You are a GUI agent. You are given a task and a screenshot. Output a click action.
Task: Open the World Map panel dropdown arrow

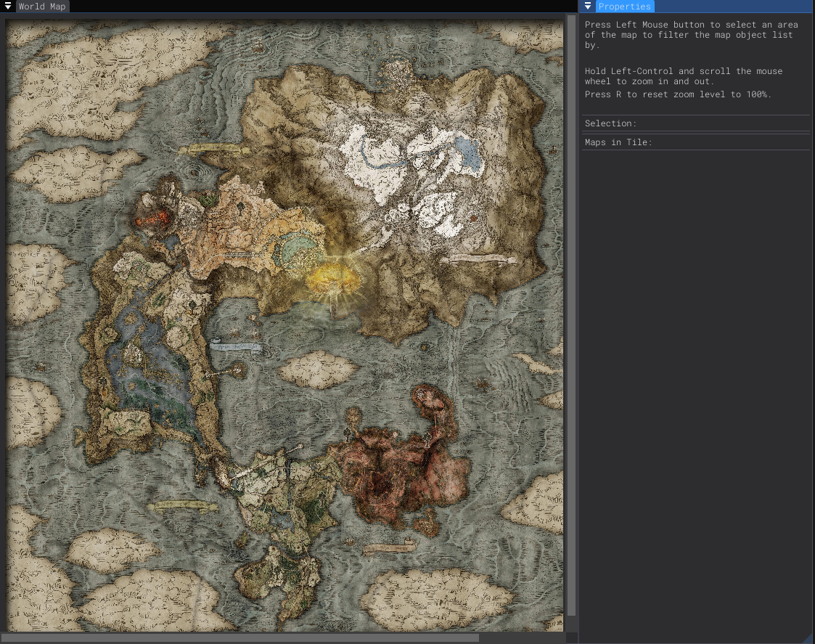click(x=8, y=6)
